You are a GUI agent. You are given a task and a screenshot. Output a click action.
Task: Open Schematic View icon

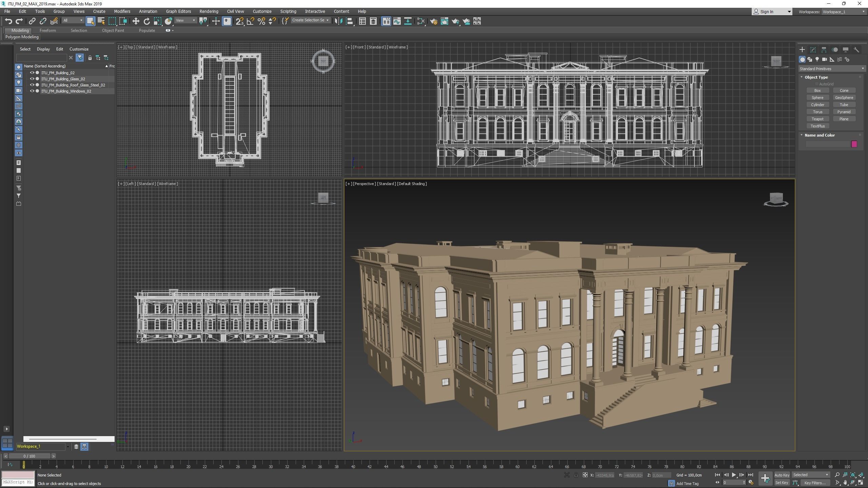coord(408,21)
